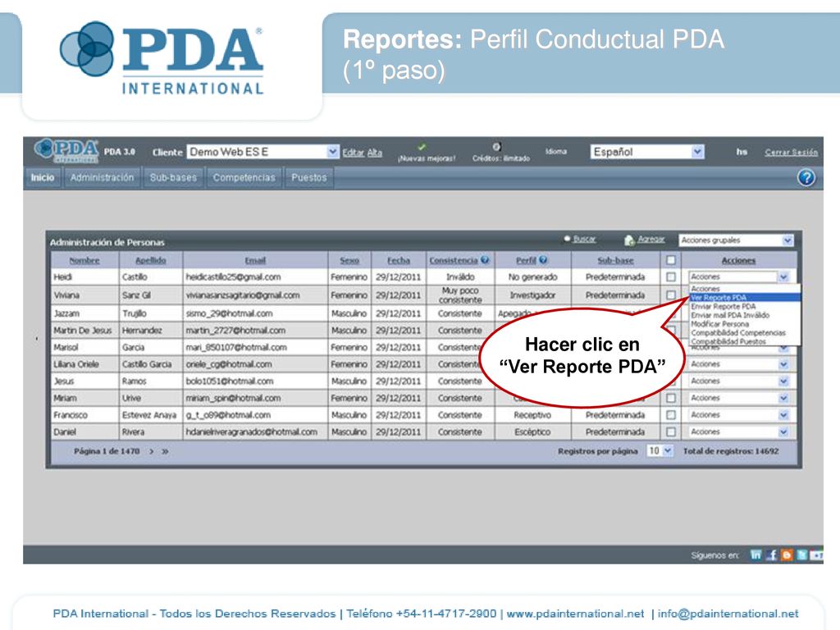
Task: Open the Acciones dropdown for Daniel's row
Action: tap(739, 431)
